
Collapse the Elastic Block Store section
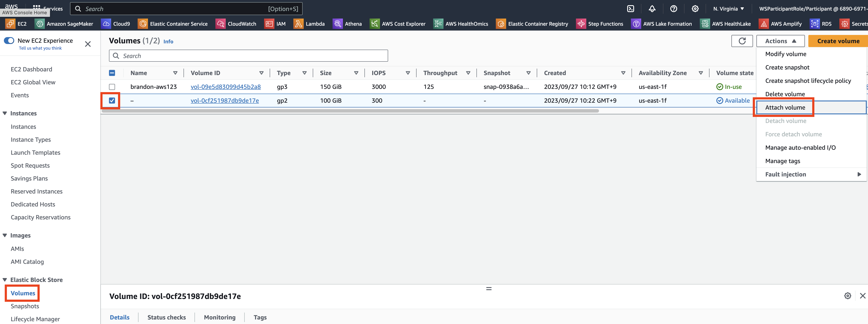tap(5, 279)
